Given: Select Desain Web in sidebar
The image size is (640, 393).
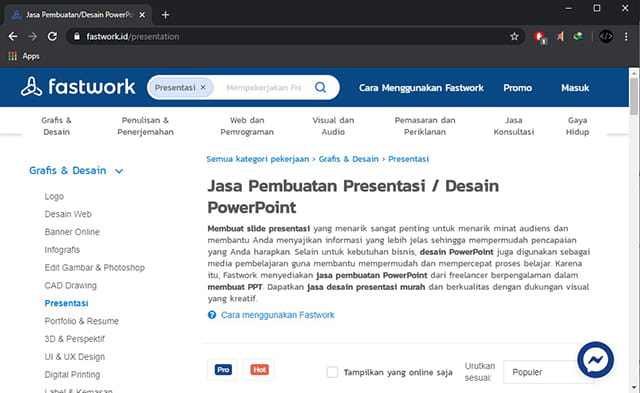Looking at the screenshot, I should [68, 214].
